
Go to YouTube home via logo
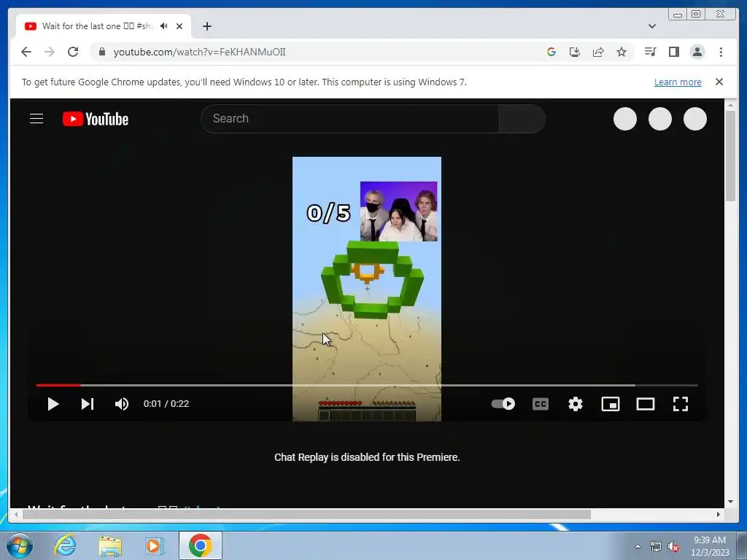tap(96, 119)
